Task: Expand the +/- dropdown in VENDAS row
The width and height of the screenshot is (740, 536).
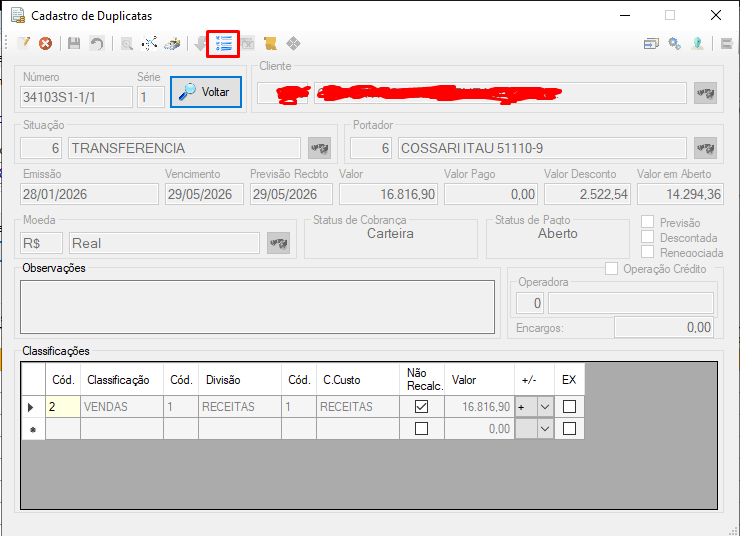Action: (x=545, y=407)
